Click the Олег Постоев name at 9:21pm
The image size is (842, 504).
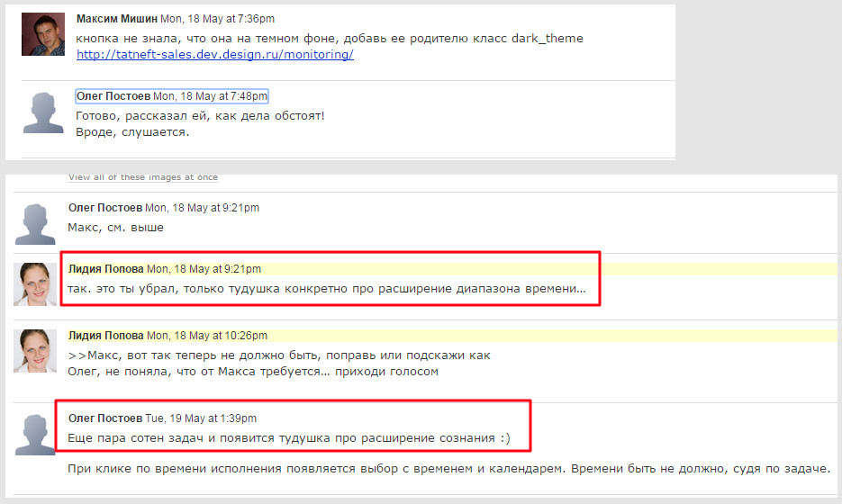[105, 208]
